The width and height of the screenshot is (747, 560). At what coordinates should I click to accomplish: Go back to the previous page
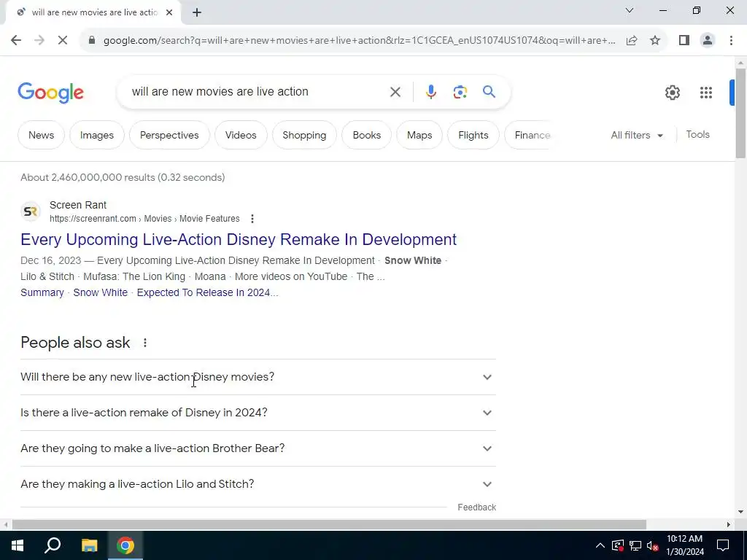coord(16,40)
